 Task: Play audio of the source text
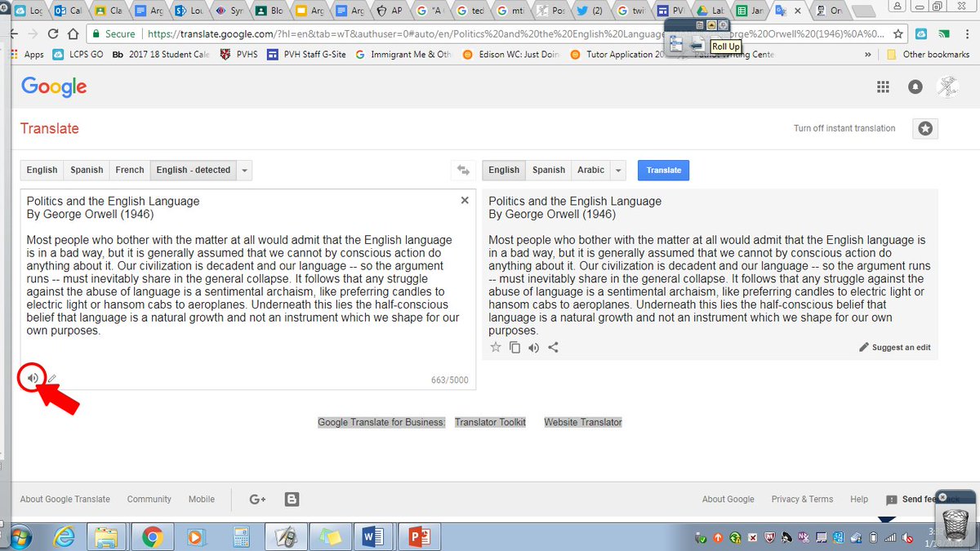32,378
